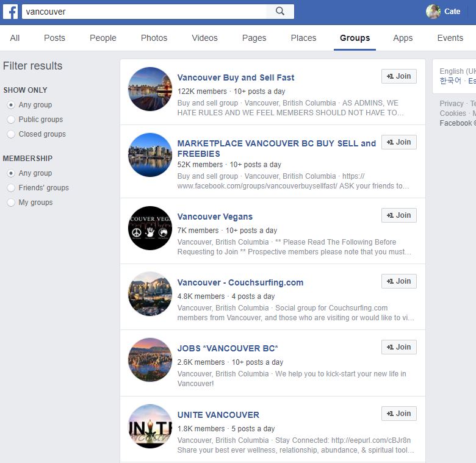Switch to the Pages tab
This screenshot has height=463, width=476.
[x=254, y=38]
